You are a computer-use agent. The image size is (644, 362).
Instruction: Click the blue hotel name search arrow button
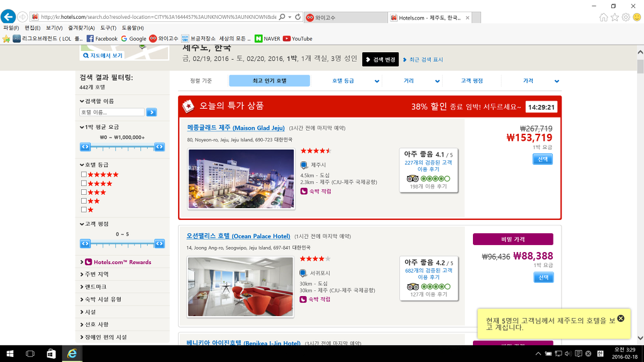pyautogui.click(x=152, y=112)
